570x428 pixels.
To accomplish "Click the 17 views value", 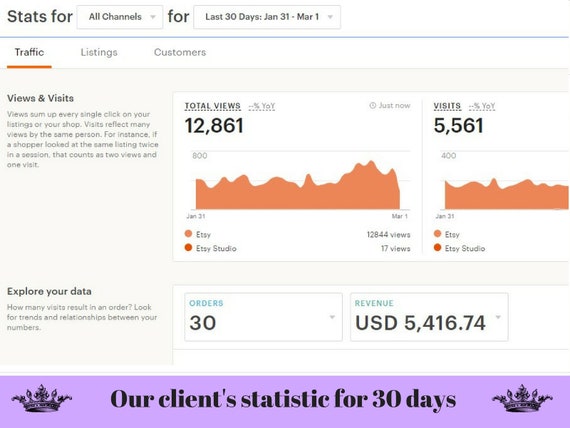I will 396,248.
